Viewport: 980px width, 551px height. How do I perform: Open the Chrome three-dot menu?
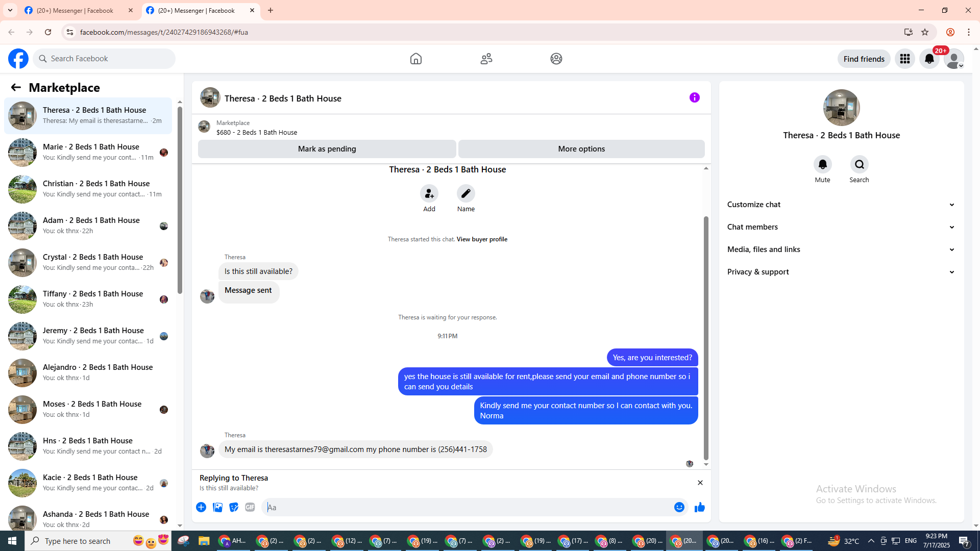pos(969,32)
